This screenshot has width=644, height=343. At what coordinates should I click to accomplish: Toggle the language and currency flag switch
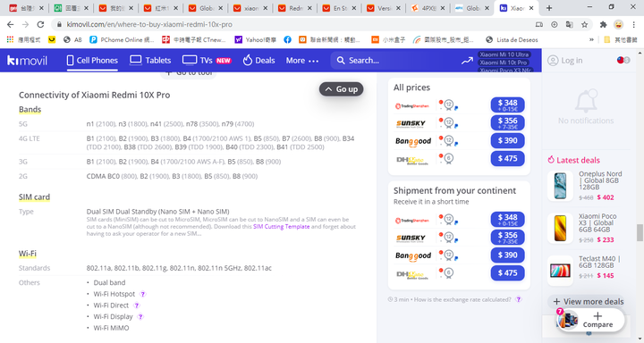(x=623, y=61)
